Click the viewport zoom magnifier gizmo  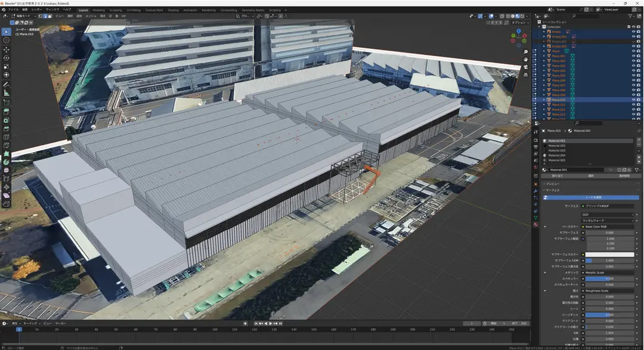[x=525, y=52]
